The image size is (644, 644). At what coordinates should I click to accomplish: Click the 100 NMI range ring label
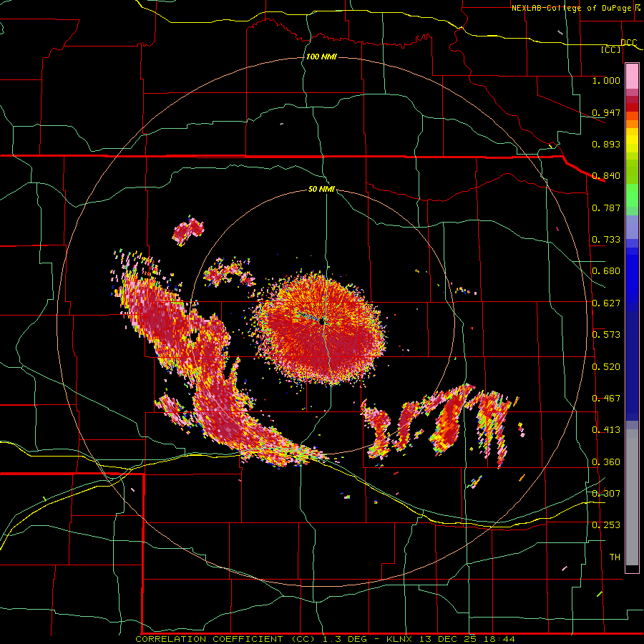click(x=321, y=57)
